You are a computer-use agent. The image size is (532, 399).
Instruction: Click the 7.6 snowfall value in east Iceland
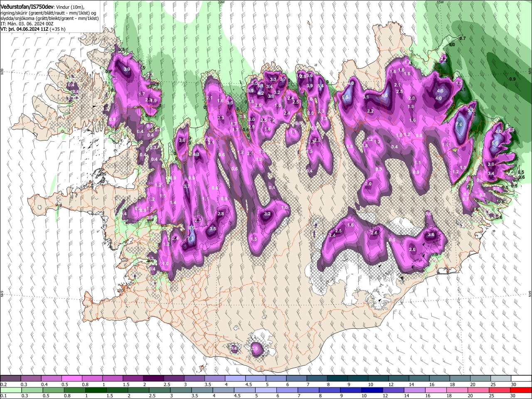459,124
